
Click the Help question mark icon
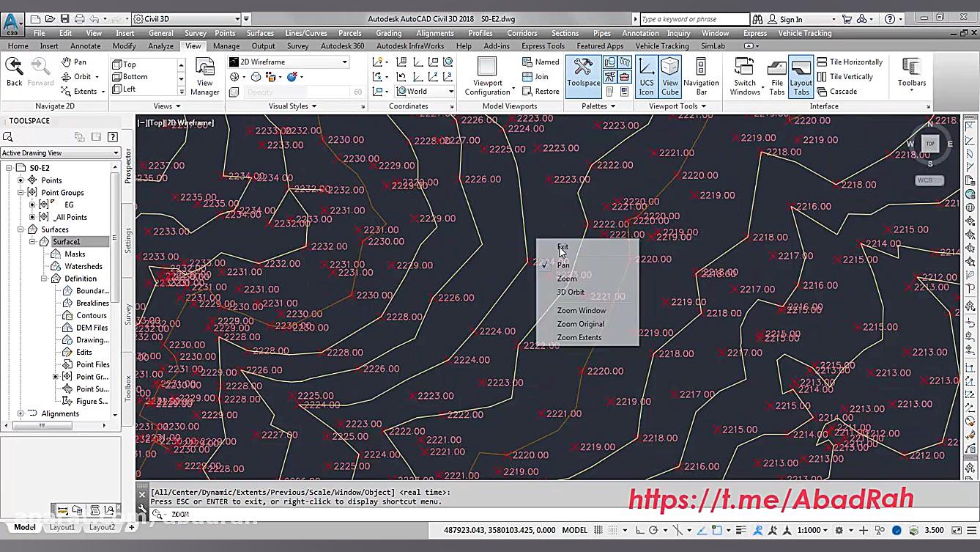point(890,19)
